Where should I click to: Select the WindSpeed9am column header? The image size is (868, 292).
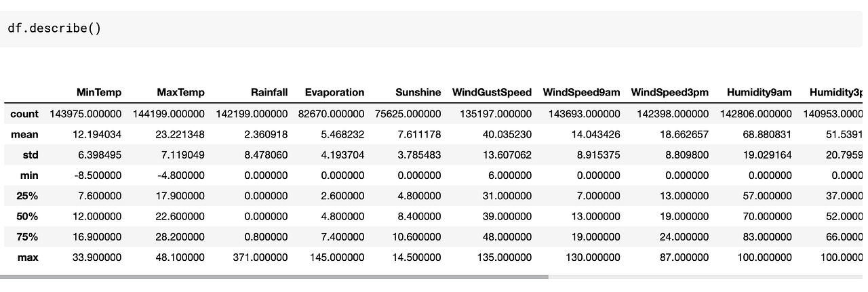(x=581, y=92)
